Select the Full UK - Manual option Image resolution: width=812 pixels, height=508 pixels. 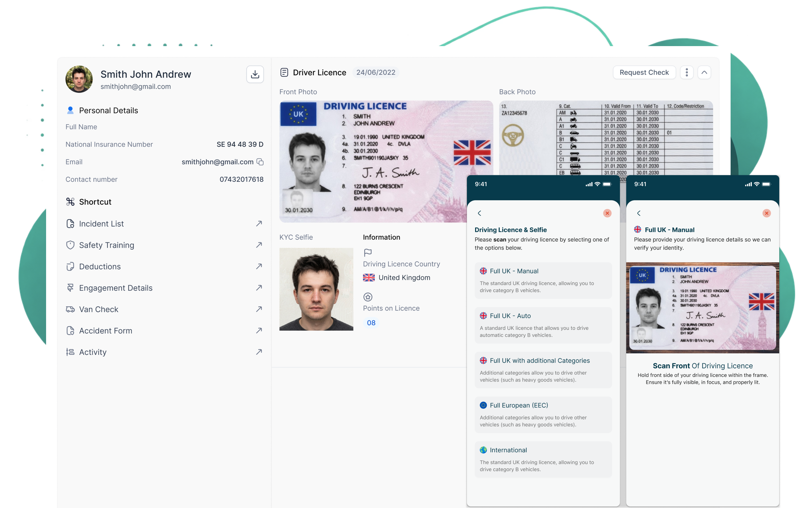point(543,281)
